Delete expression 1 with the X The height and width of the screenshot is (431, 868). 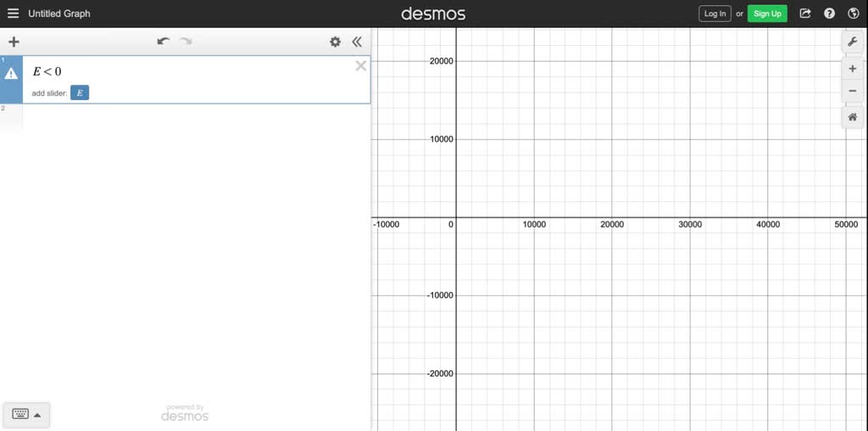360,66
